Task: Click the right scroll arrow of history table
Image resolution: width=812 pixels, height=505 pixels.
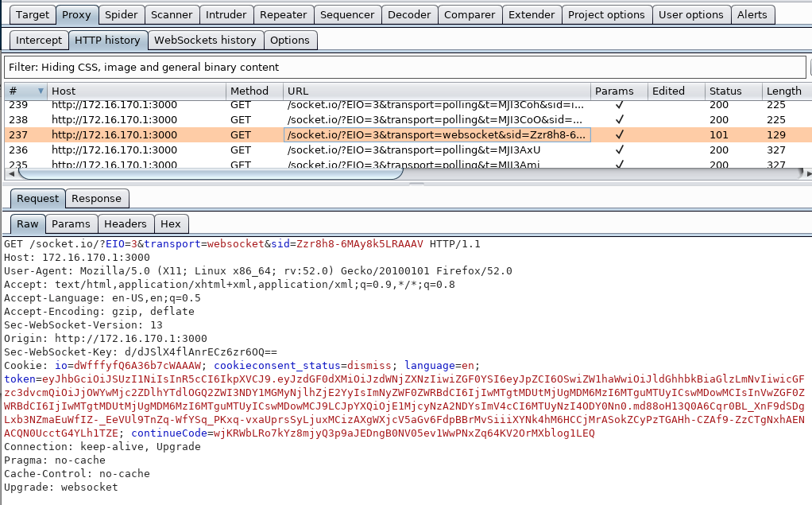Action: tap(808, 173)
